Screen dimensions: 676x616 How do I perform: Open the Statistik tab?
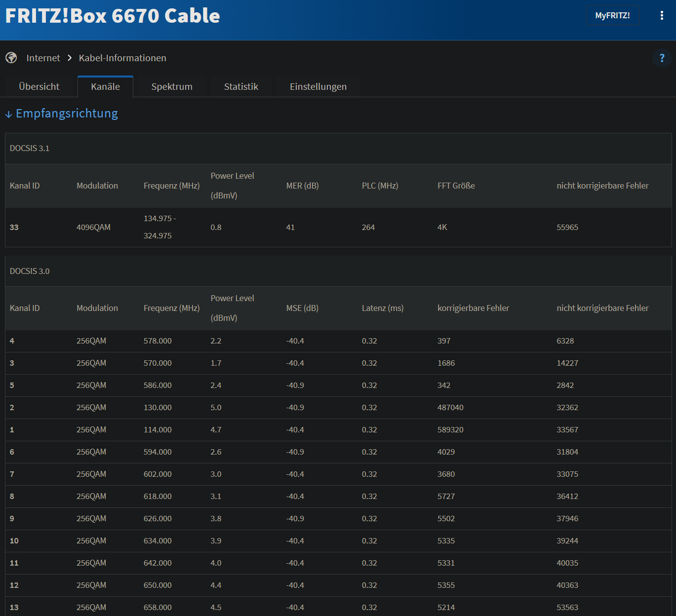click(241, 86)
